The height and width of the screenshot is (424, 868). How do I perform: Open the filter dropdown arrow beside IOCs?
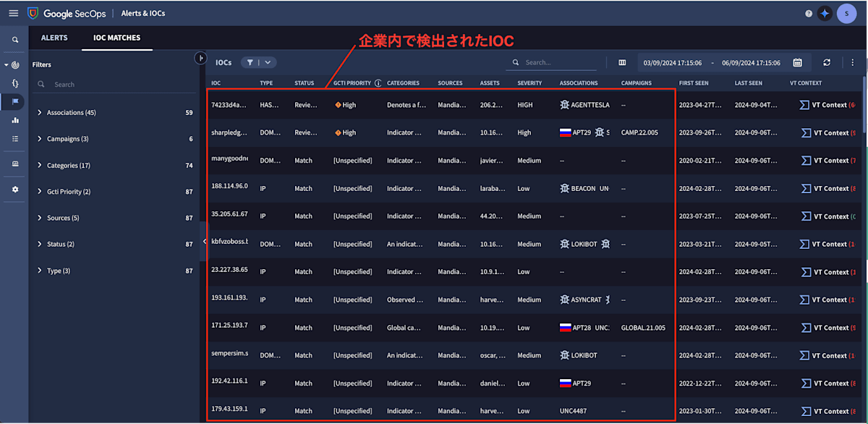coord(268,63)
